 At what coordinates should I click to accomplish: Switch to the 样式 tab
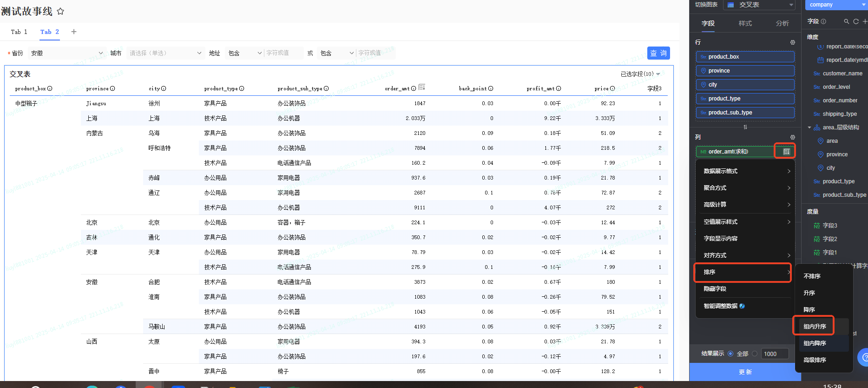(745, 23)
